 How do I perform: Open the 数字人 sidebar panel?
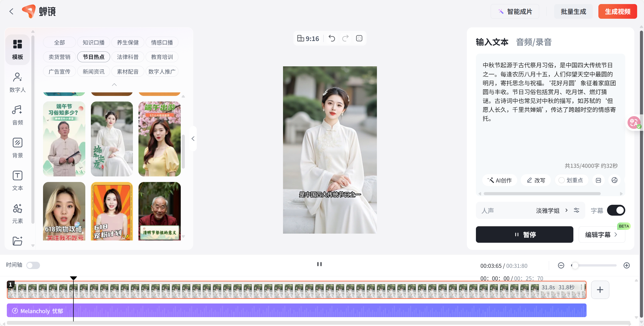[x=17, y=82]
